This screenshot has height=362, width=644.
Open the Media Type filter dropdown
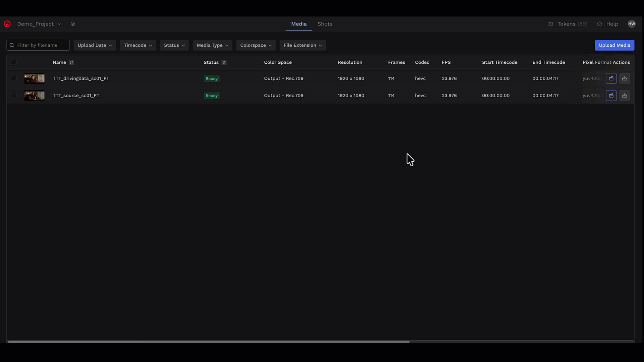coord(212,45)
